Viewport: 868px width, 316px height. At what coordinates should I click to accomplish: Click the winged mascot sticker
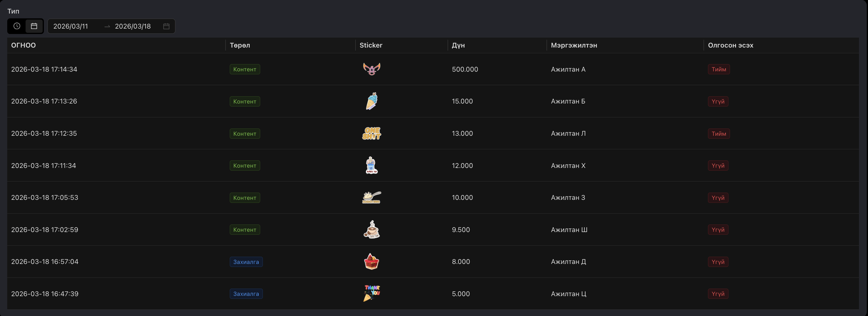(371, 69)
